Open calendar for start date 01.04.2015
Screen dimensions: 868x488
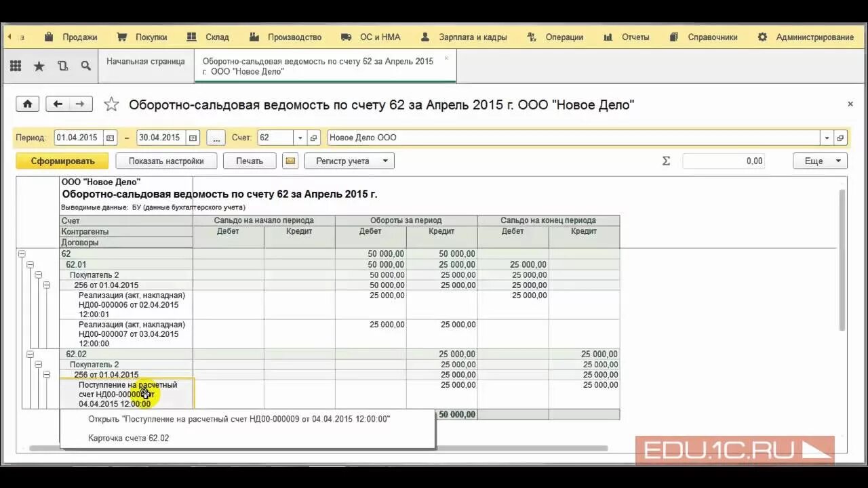pyautogui.click(x=111, y=138)
